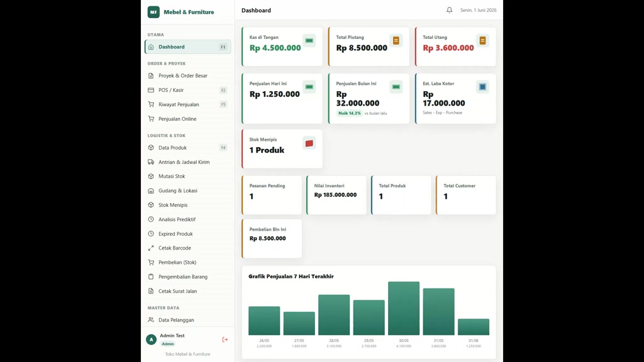Viewport: 644px width, 362px height.
Task: Go to Stok Menipis menu entry
Action: (x=187, y=205)
